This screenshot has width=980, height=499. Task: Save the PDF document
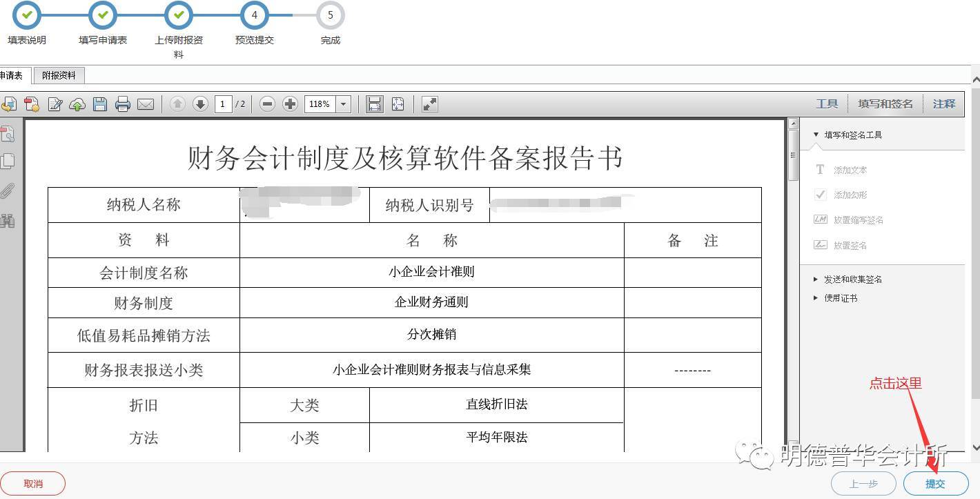click(x=99, y=104)
